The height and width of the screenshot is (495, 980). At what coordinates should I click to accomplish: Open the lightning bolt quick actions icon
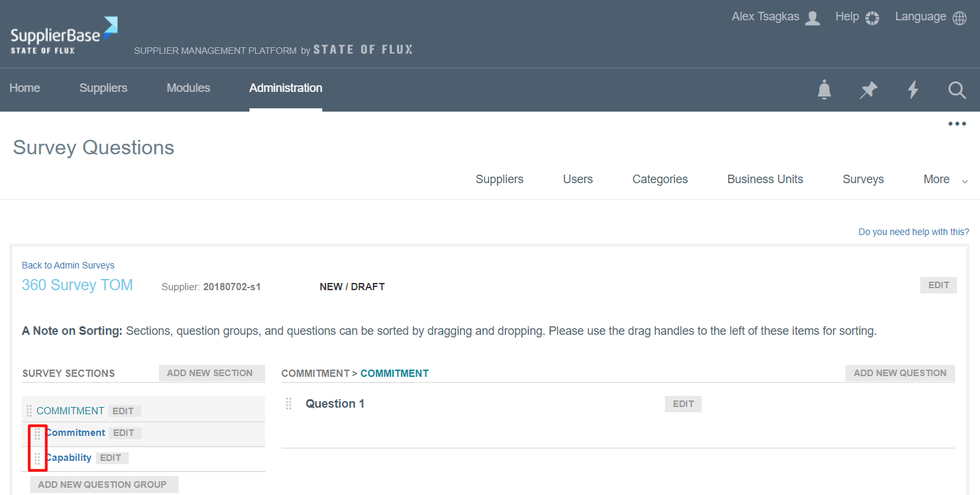912,89
